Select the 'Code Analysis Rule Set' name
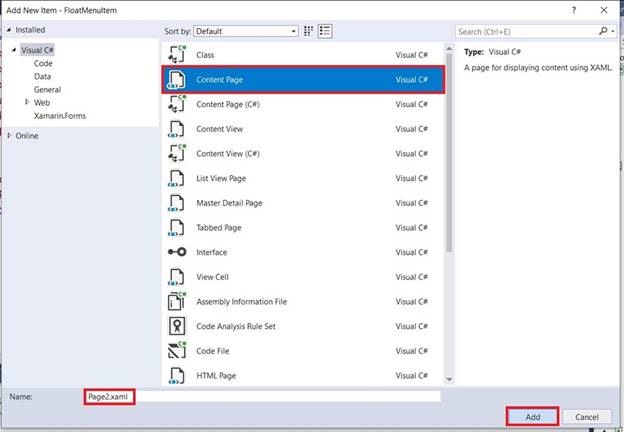624x432 pixels. [x=236, y=326]
